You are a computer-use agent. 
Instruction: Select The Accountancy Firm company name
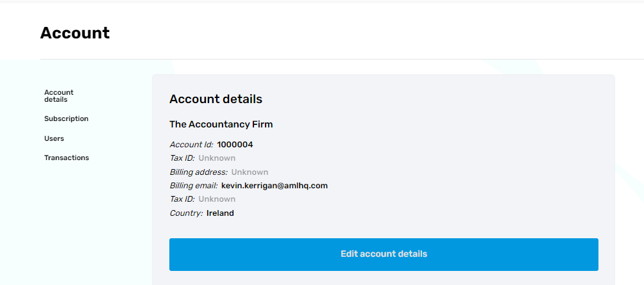(x=221, y=124)
